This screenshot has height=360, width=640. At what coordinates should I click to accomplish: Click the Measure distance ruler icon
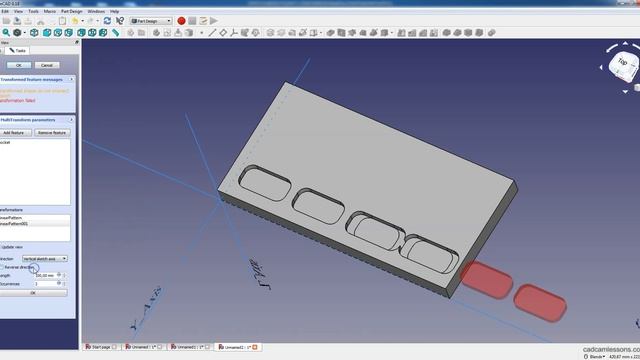tap(116, 33)
